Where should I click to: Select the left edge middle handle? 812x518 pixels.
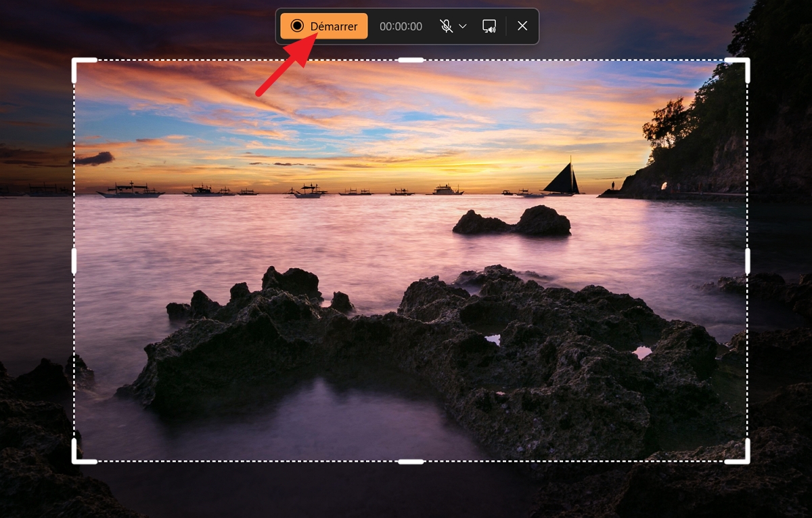coord(74,261)
